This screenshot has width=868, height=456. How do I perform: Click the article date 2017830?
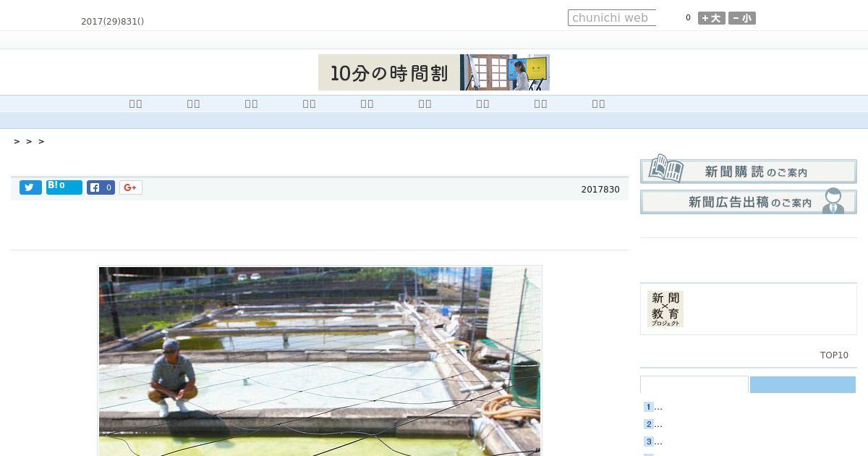600,190
